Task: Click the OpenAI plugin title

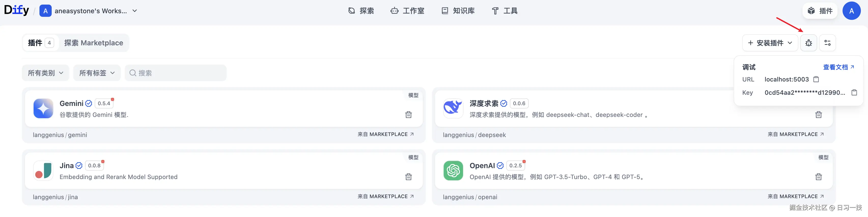Action: tap(482, 166)
